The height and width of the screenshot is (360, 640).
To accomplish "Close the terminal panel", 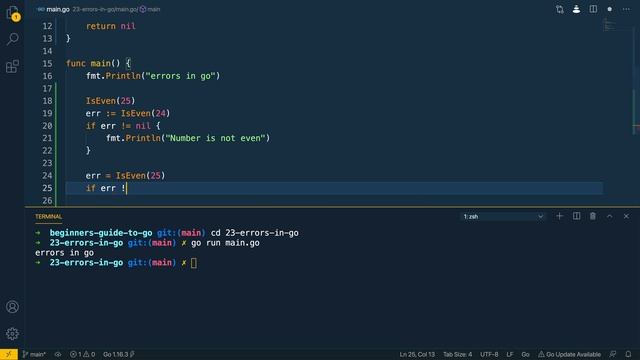I will coord(626,216).
